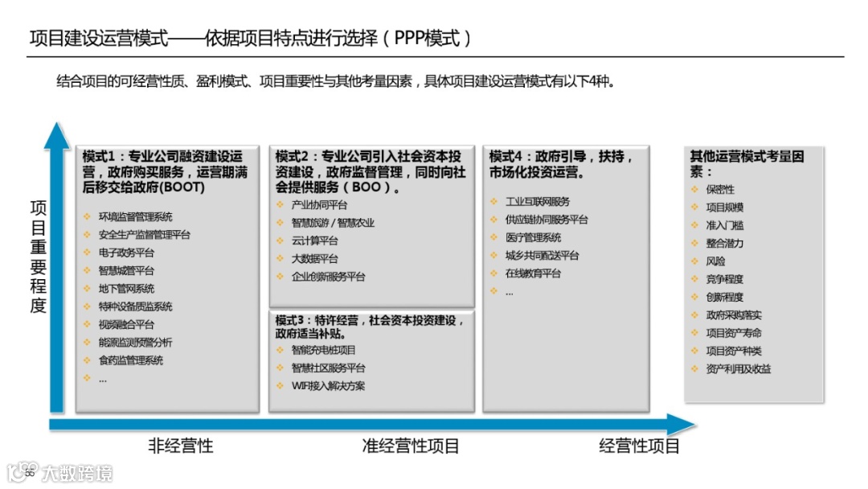Select bullet item '视频融合平台'
The width and height of the screenshot is (868, 489).
point(126,324)
